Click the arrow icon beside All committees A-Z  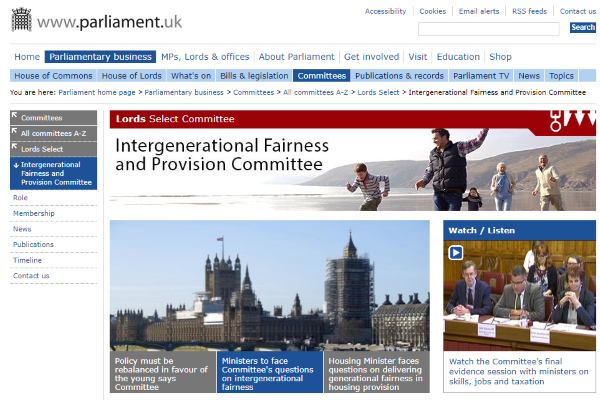click(15, 131)
